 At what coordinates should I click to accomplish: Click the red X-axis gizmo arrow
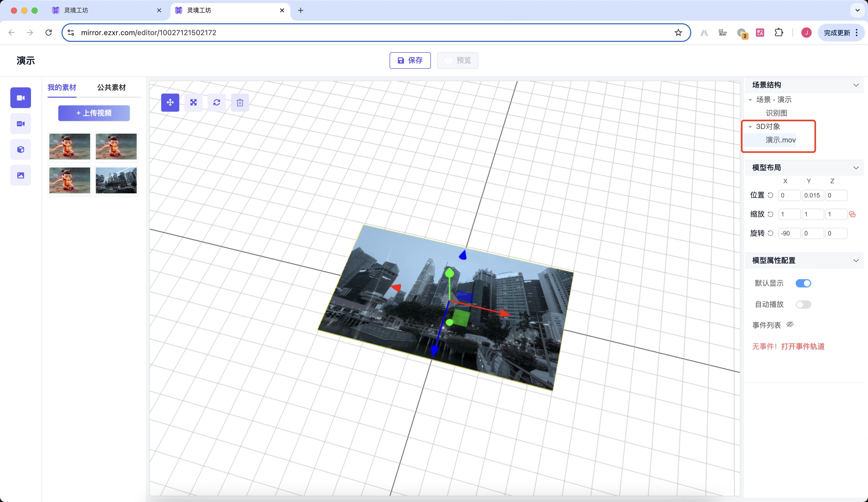pos(505,313)
